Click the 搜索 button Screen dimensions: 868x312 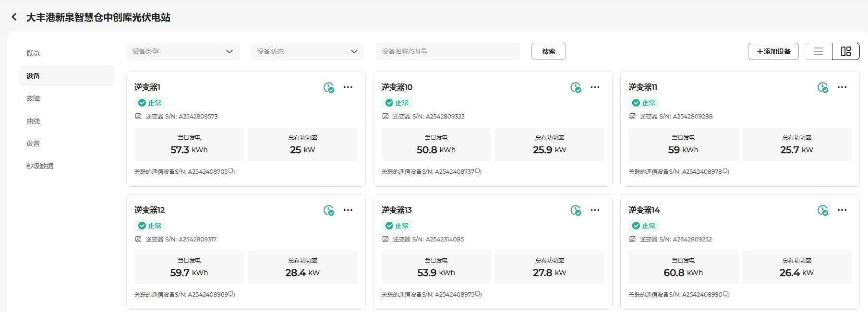click(x=548, y=51)
